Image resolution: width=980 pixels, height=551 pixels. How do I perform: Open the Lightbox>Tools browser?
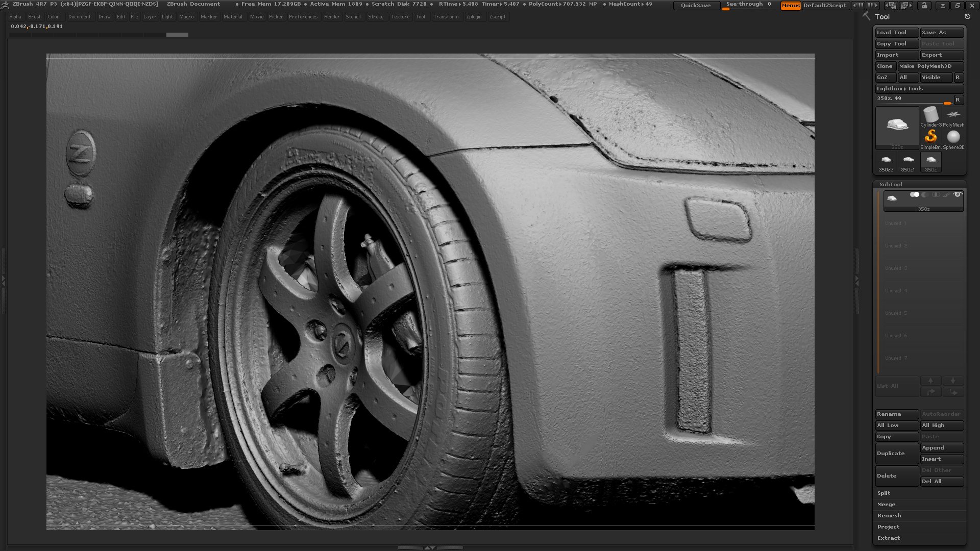click(x=900, y=88)
